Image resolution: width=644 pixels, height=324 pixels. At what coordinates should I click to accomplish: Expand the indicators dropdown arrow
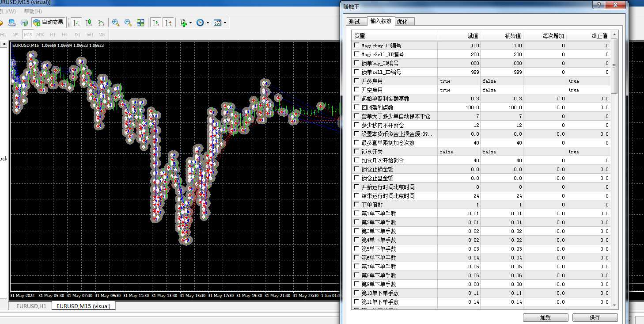pyautogui.click(x=190, y=23)
